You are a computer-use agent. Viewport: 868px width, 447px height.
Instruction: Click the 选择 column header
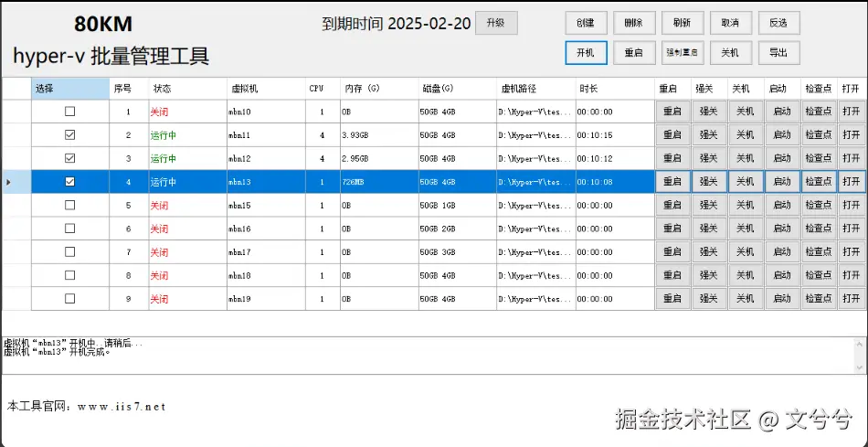pos(70,89)
